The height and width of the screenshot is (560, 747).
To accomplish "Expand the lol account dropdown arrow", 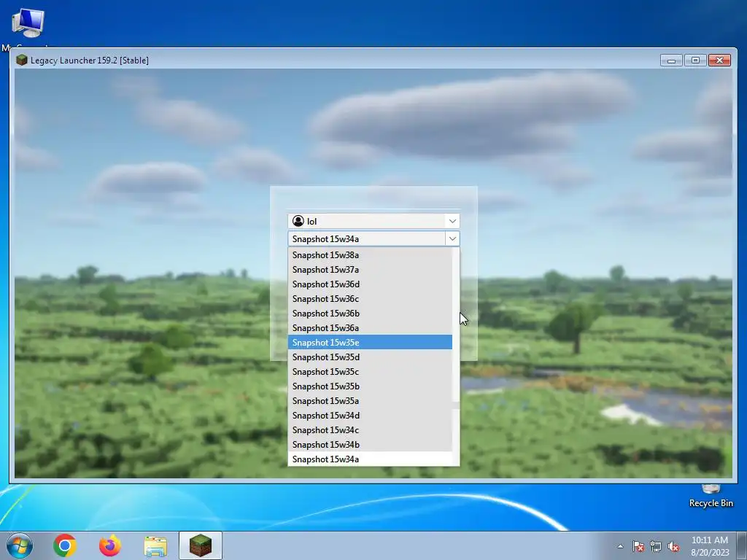I will [452, 221].
